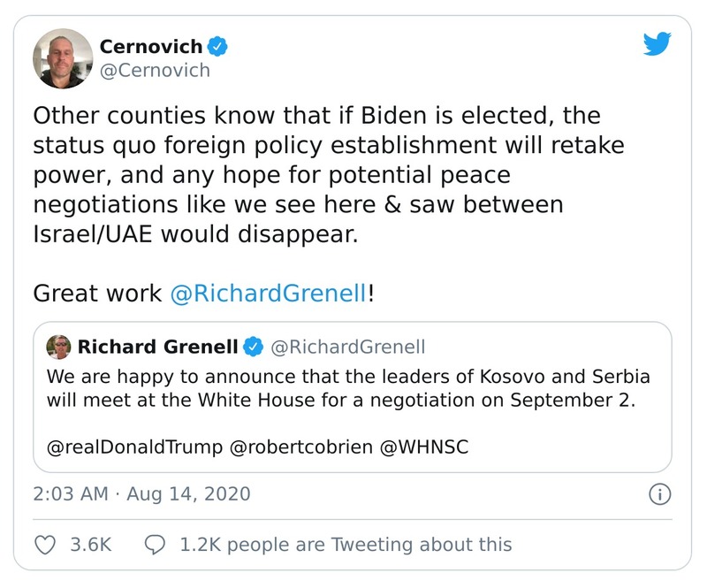This screenshot has height=588, width=707.
Task: Open the @RichardGrenell mention link
Action: tap(268, 294)
